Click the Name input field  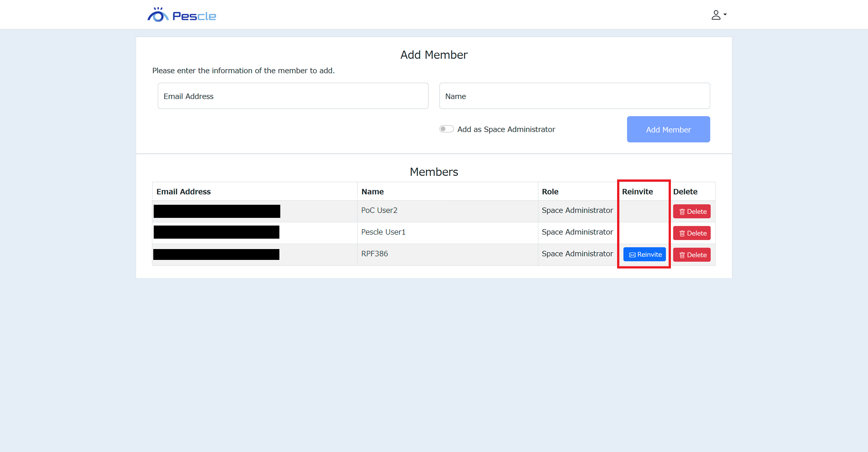click(574, 96)
